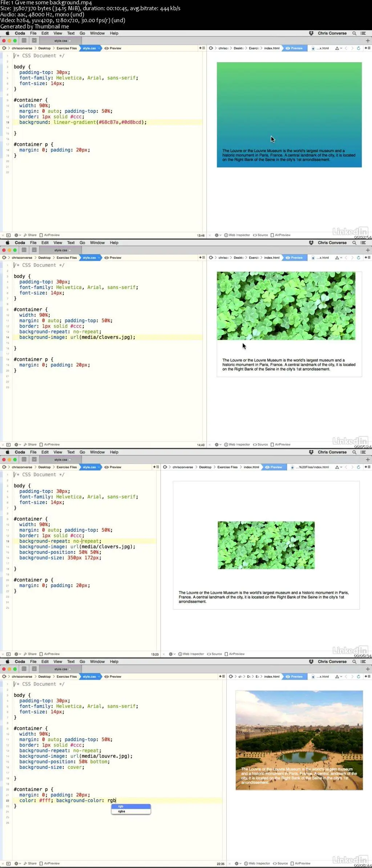This screenshot has width=372, height=868.
Task: Reload the Louvre photo preview
Action: tap(358, 676)
